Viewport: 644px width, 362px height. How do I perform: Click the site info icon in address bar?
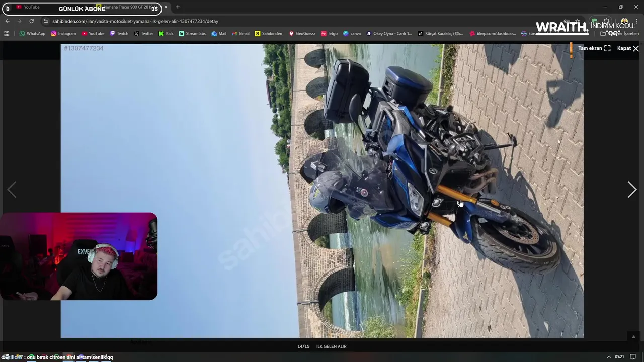click(46, 21)
